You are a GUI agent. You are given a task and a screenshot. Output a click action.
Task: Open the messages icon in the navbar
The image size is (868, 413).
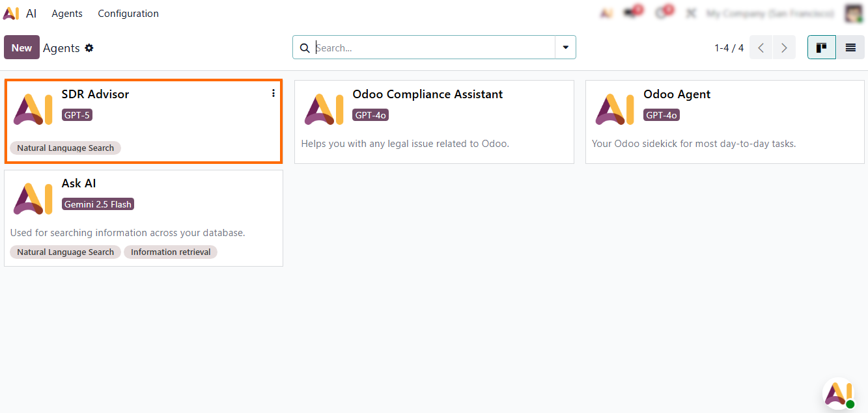click(630, 13)
